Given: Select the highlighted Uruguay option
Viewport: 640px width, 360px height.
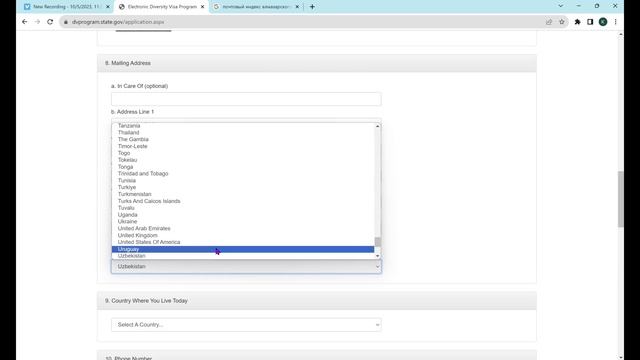Looking at the screenshot, I should 243,249.
